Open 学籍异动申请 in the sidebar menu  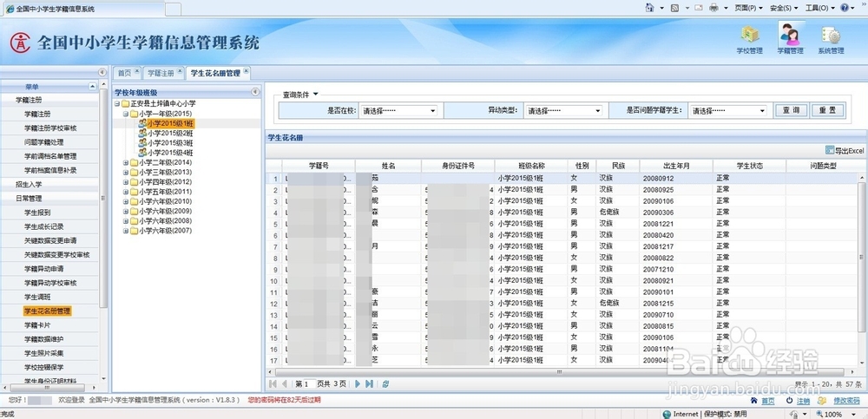pos(43,268)
